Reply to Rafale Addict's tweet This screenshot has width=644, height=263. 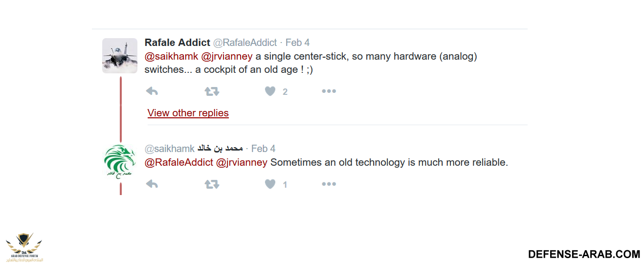[x=152, y=91]
